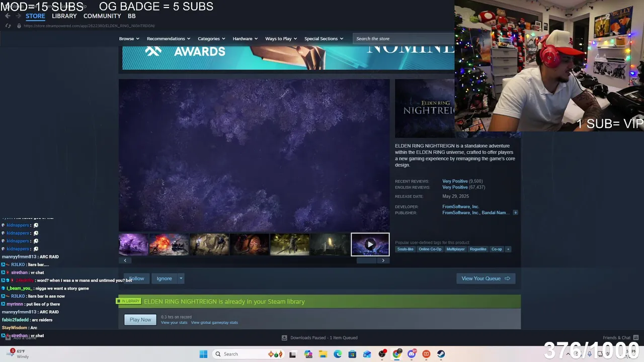Open the publisher FromSoftware, Inc., Bandai Namco link
Image resolution: width=644 pixels, height=362 pixels.
coord(476,213)
